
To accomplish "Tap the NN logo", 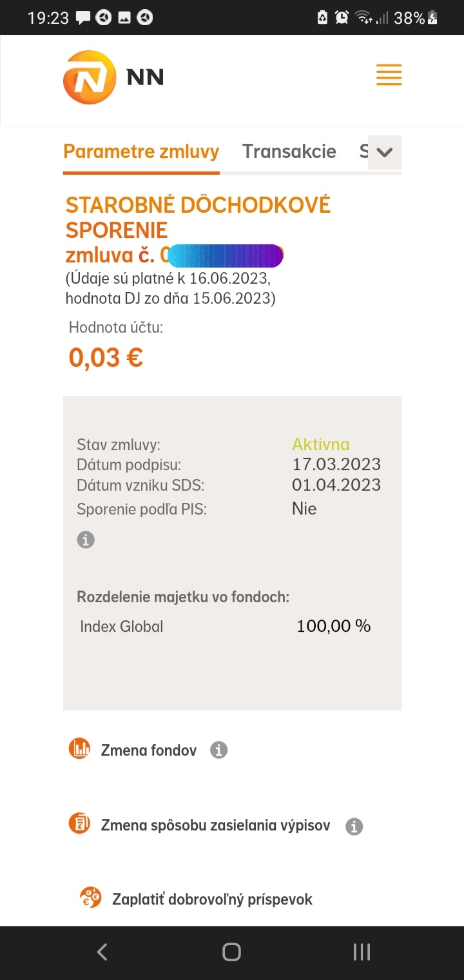I will 113,77.
